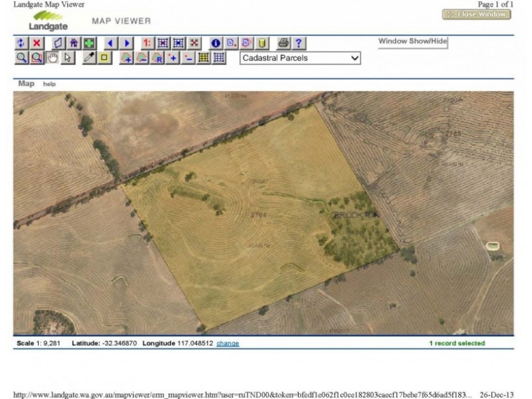
Task: Click the '1:' scale setting icon
Action: coord(148,44)
